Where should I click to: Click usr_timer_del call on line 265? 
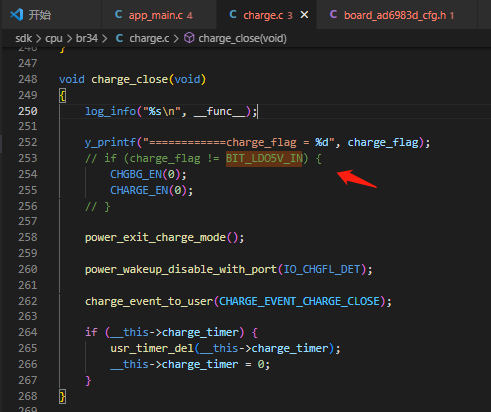(x=152, y=349)
